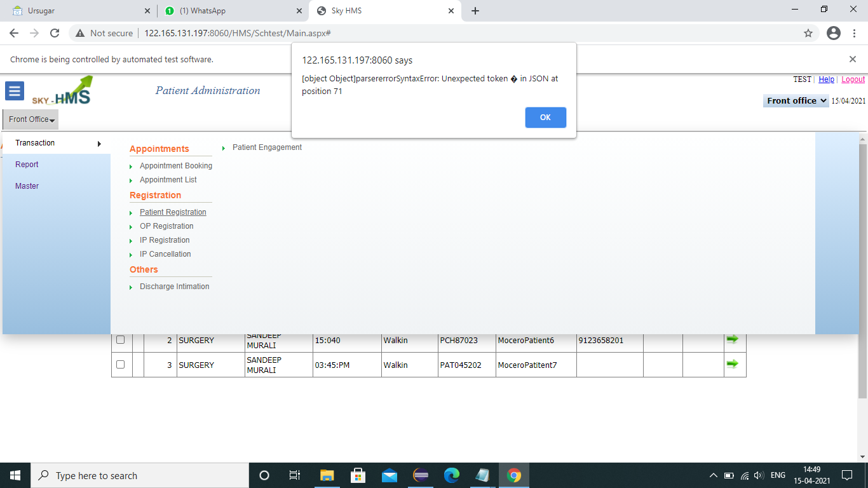Open Appointment Booking
Viewport: 868px width, 488px height.
click(x=176, y=166)
